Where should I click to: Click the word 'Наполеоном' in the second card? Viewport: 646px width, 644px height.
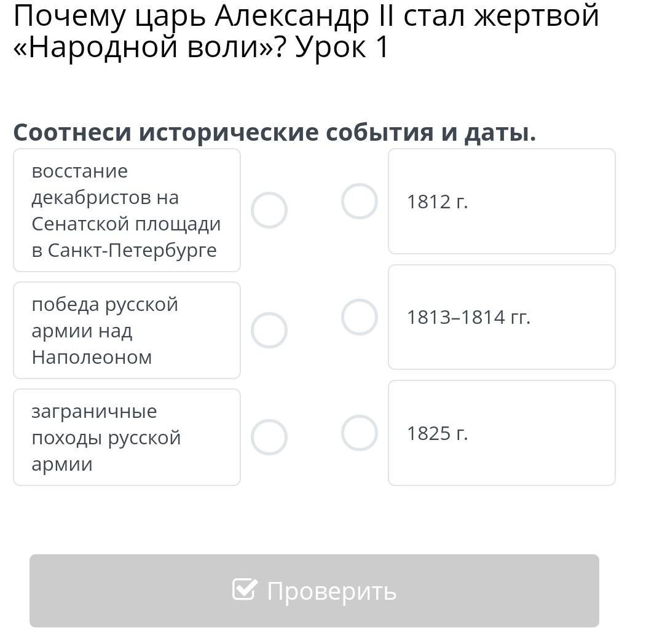(x=92, y=357)
